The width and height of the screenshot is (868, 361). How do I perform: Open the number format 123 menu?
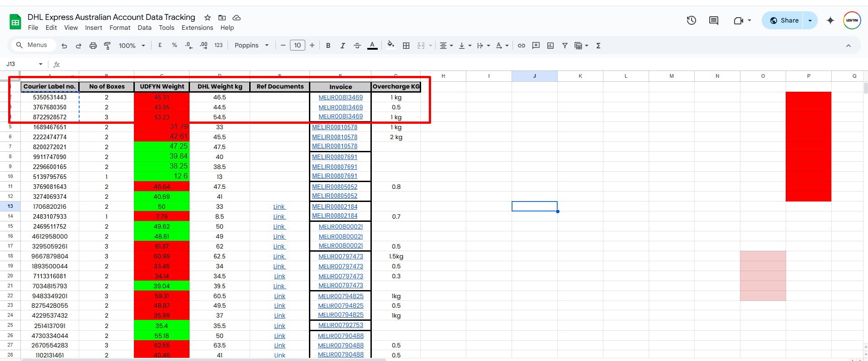218,45
